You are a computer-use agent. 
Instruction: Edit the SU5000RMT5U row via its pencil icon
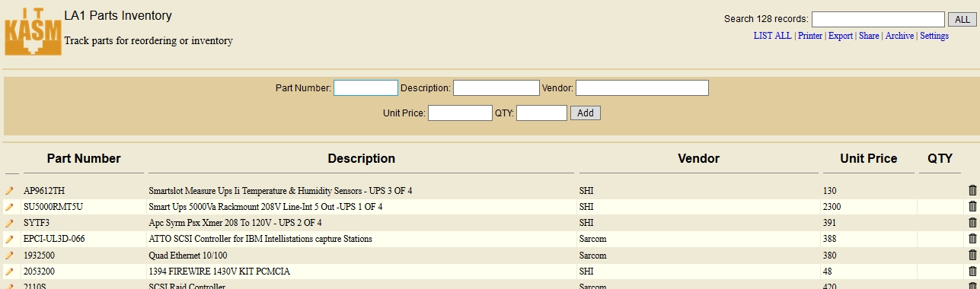point(10,206)
